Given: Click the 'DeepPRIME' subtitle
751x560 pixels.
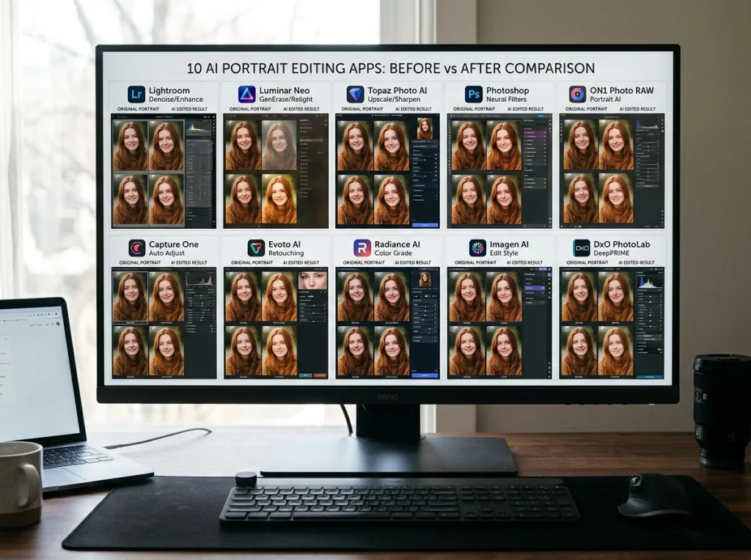Looking at the screenshot, I should tap(611, 253).
